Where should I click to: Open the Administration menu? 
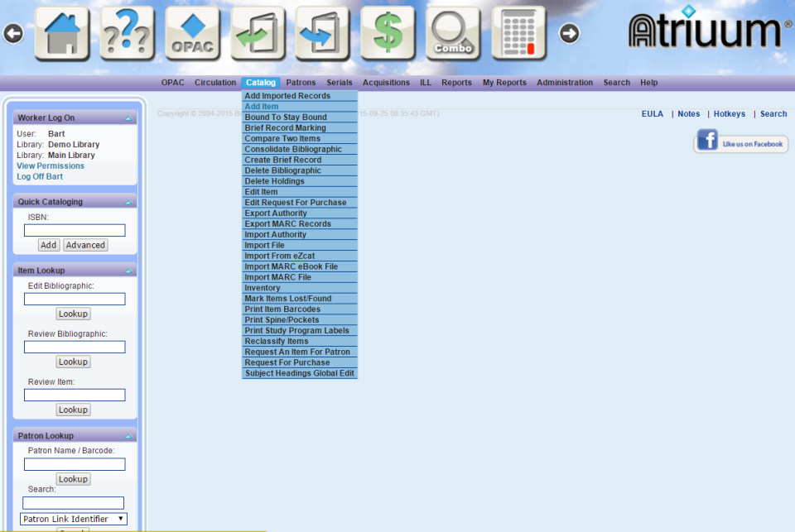[565, 82]
